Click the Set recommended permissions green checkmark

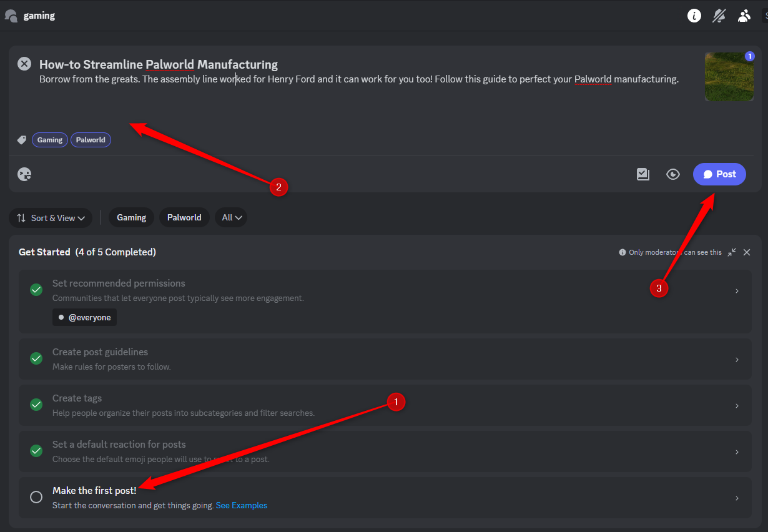click(x=36, y=290)
